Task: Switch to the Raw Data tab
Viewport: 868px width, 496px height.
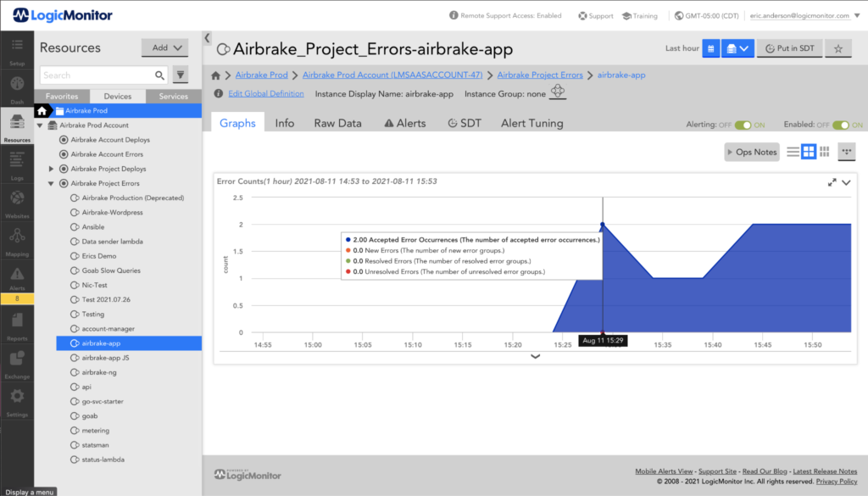Action: click(x=337, y=123)
